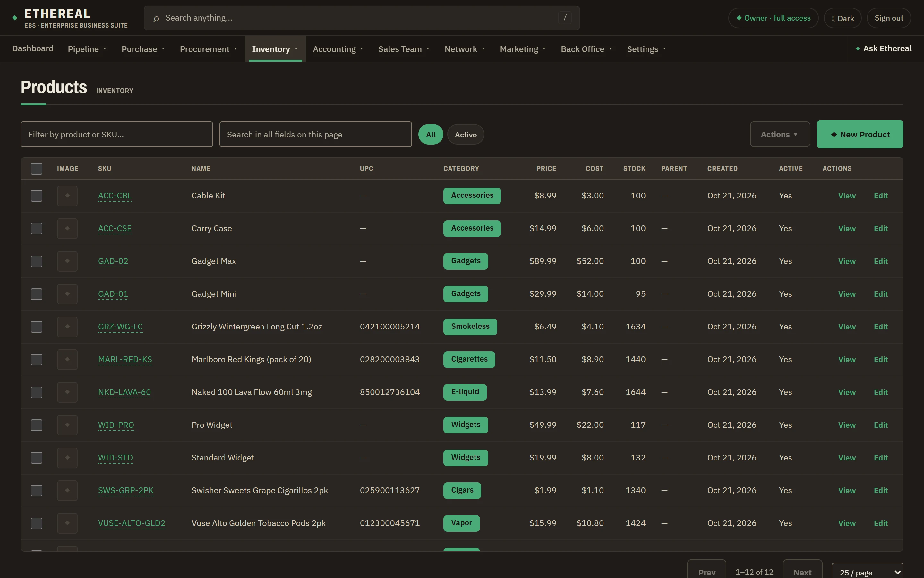
Task: Click image placeholder for Pro Widget row
Action: tap(67, 425)
